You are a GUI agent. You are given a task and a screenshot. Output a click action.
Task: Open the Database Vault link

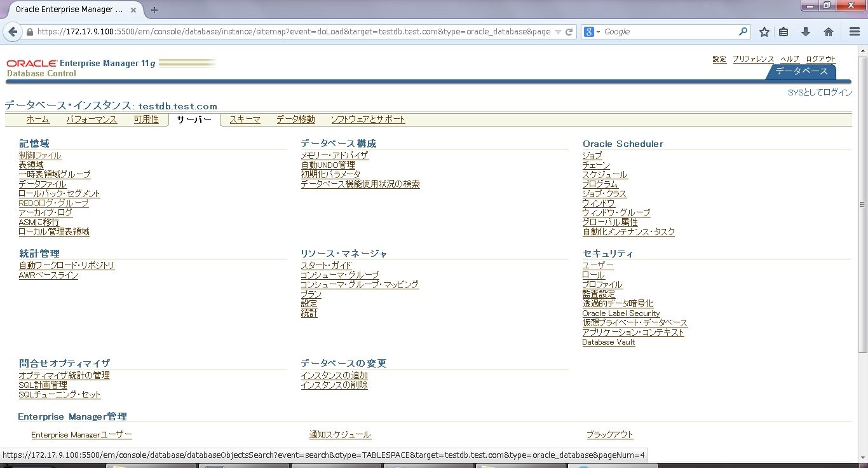609,342
